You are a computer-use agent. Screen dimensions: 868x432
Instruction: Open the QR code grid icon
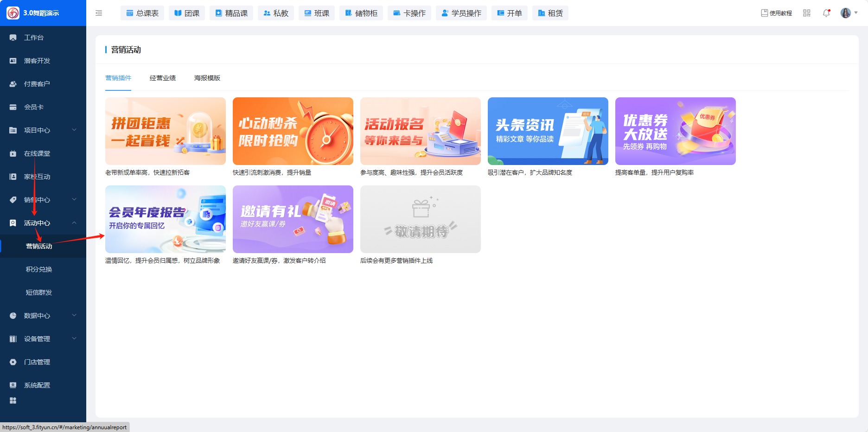coord(807,13)
